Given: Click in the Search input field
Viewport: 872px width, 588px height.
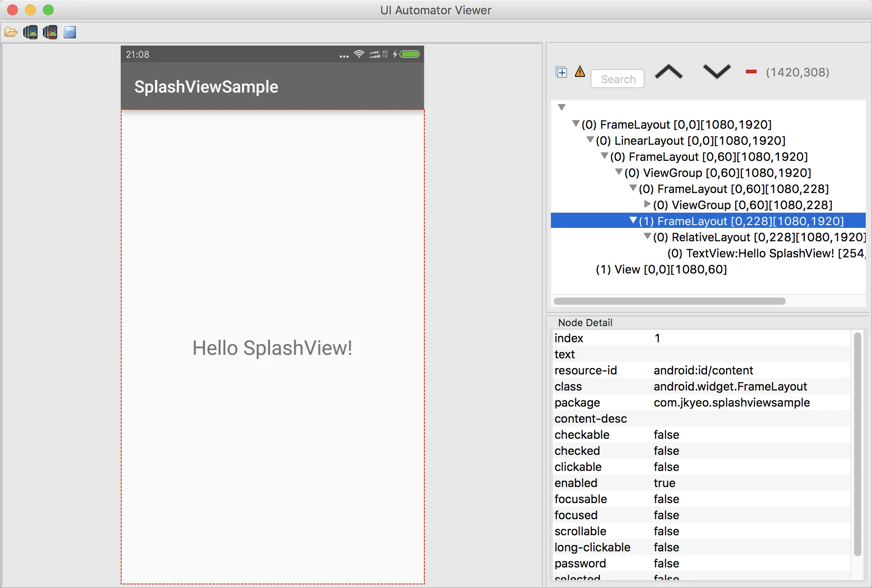Looking at the screenshot, I should [x=618, y=79].
